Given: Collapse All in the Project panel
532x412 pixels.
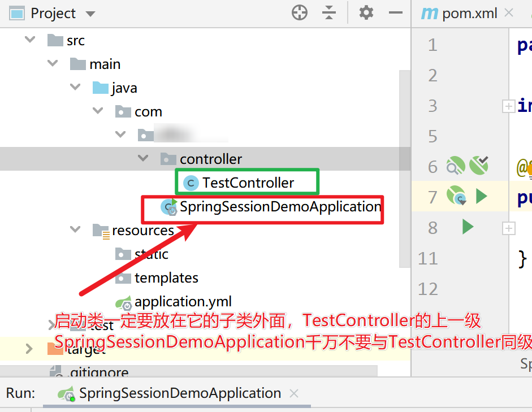Looking at the screenshot, I should [329, 12].
